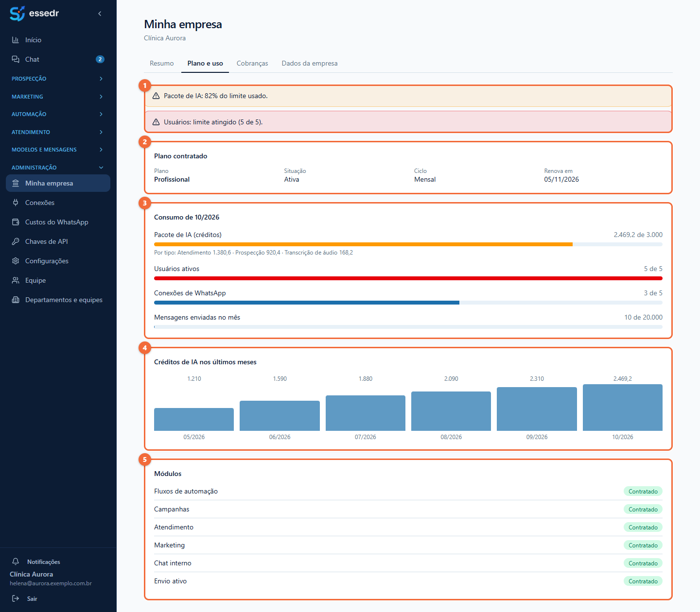
Task: Click the 05/2026 bar in credits chart
Action: 194,419
